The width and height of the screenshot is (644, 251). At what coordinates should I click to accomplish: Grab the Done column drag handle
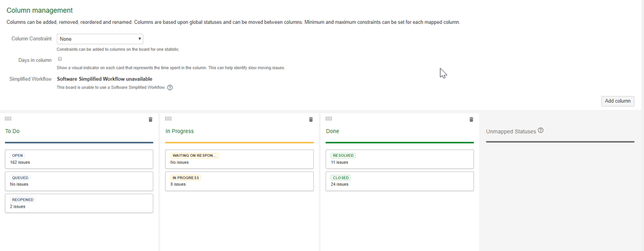[x=329, y=119]
